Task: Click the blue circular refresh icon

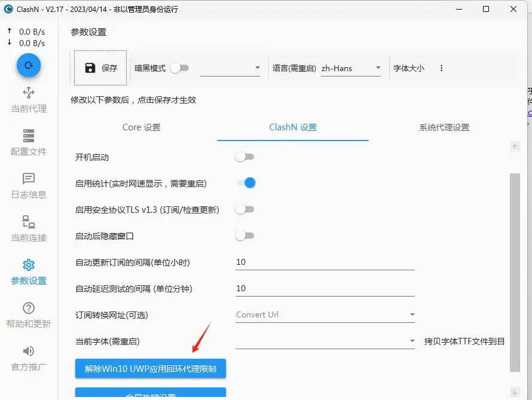Action: point(28,65)
